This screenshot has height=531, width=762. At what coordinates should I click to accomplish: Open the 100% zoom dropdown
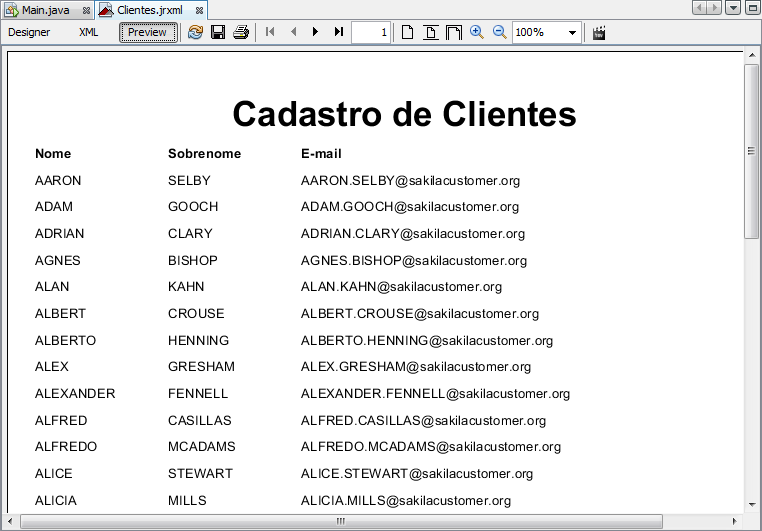tap(572, 32)
